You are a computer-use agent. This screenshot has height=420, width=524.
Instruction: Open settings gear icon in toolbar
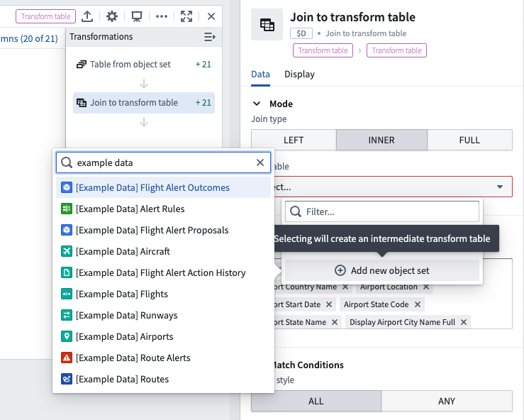coord(112,16)
